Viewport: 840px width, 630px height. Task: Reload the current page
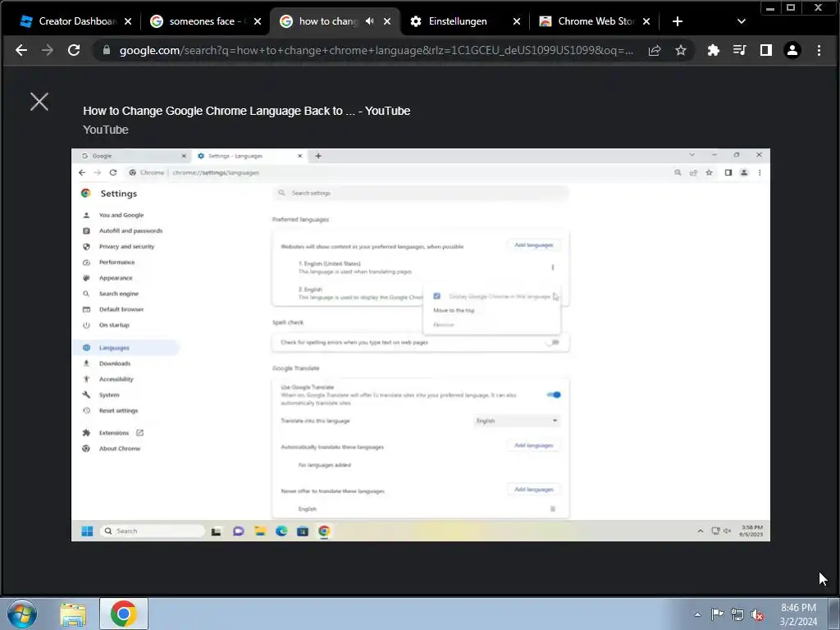coord(74,50)
